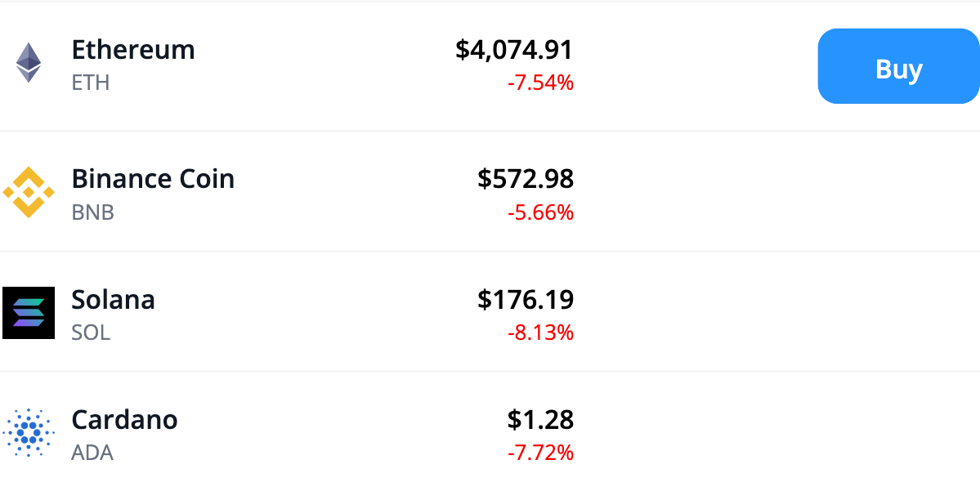
Task: Click the ETH ticker label
Action: point(91,82)
